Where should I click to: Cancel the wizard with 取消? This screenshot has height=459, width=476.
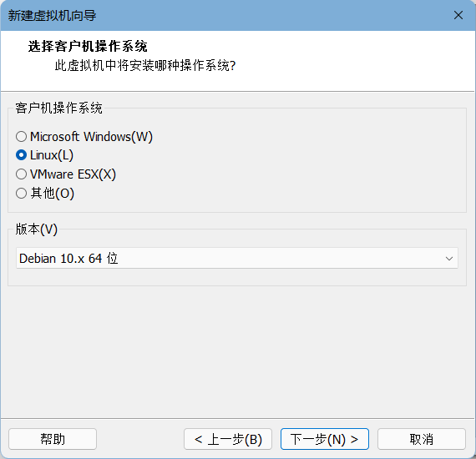[422, 439]
